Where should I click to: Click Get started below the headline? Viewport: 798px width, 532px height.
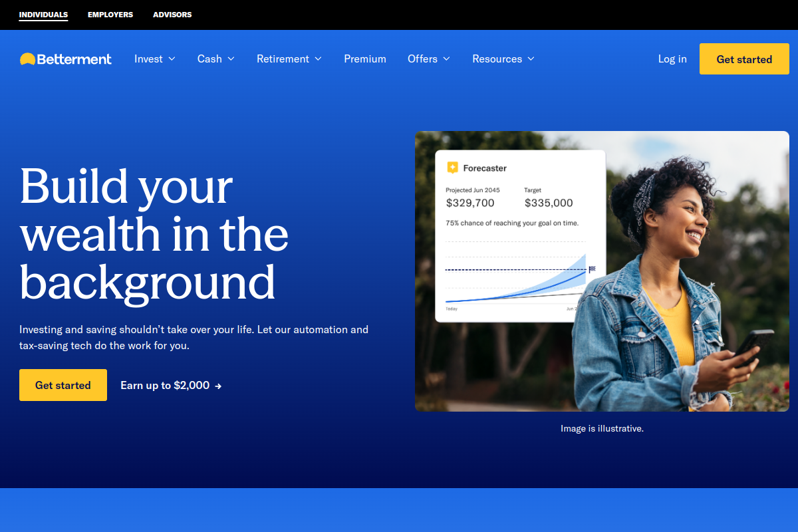(63, 385)
